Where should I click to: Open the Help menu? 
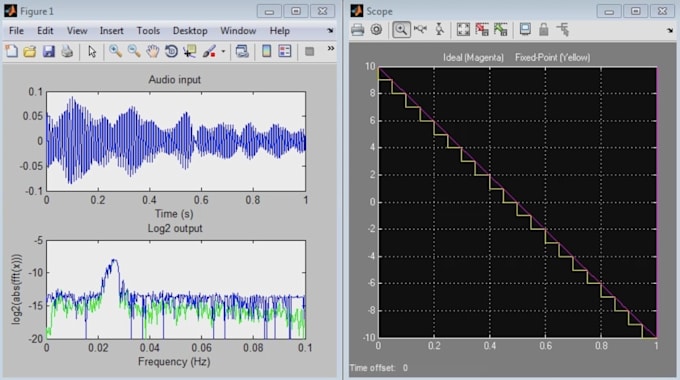click(x=280, y=31)
